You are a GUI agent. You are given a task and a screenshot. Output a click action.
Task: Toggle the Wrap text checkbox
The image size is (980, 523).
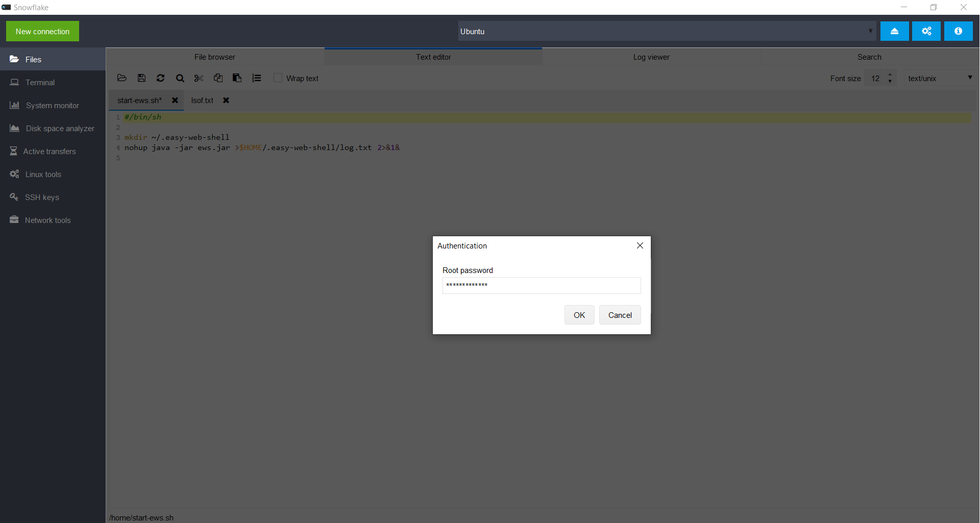tap(278, 78)
